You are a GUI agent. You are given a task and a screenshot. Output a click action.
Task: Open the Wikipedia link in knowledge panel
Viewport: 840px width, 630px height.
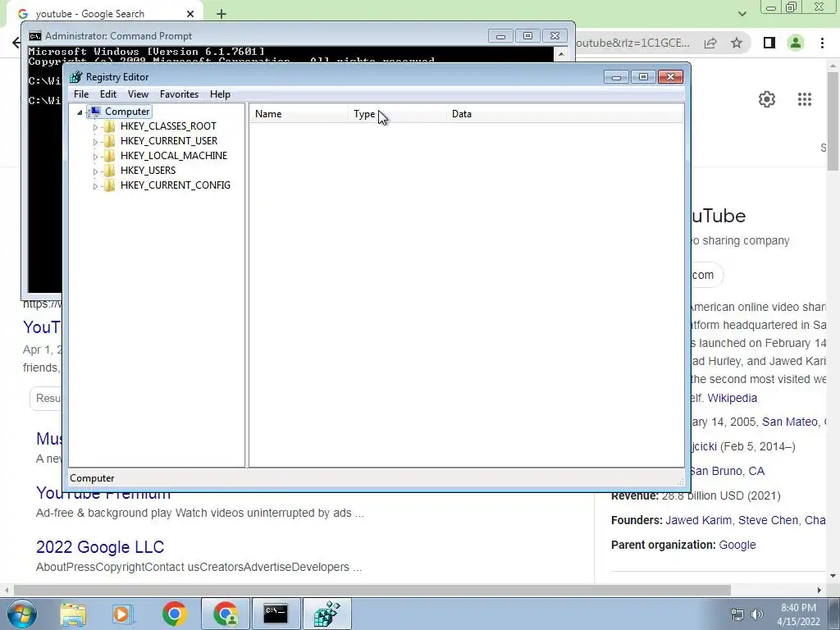tap(732, 398)
